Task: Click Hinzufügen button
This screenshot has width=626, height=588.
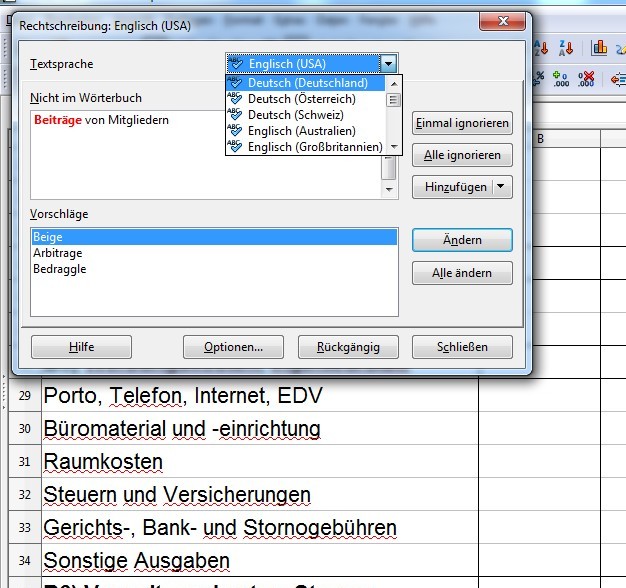Action: (455, 187)
